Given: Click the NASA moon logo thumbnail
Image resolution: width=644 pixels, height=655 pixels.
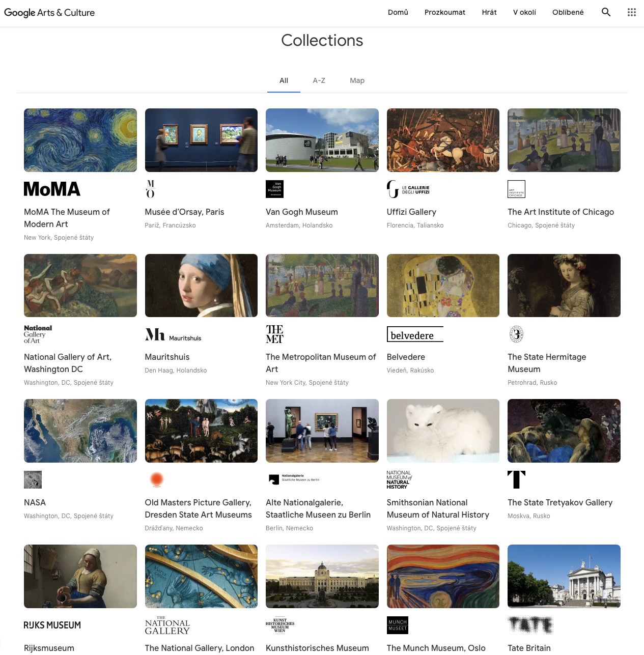Looking at the screenshot, I should (33, 480).
